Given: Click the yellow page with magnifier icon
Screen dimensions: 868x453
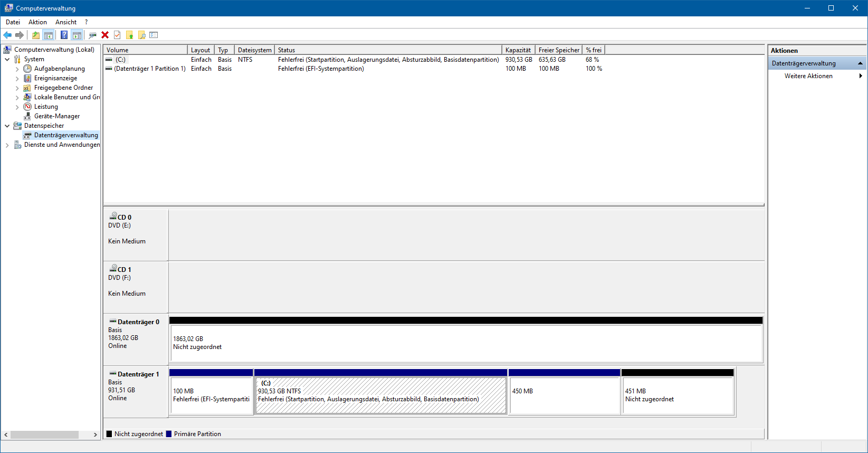Looking at the screenshot, I should [x=141, y=35].
